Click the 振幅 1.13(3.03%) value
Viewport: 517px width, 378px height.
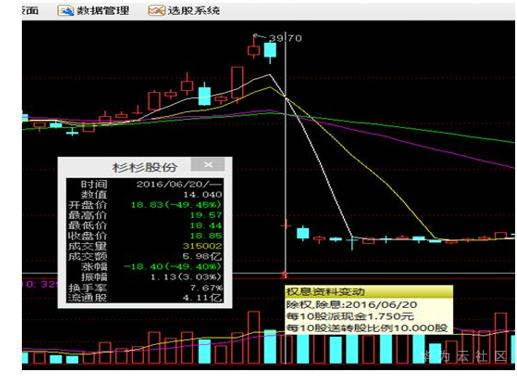coord(186,277)
